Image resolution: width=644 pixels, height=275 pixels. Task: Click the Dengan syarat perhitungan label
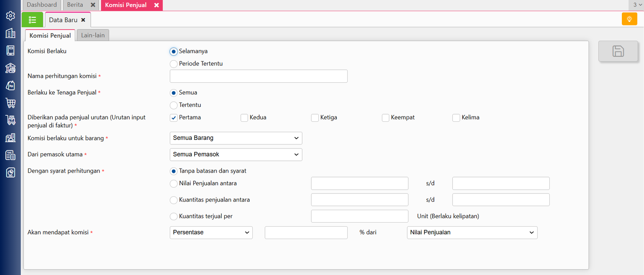(64, 171)
